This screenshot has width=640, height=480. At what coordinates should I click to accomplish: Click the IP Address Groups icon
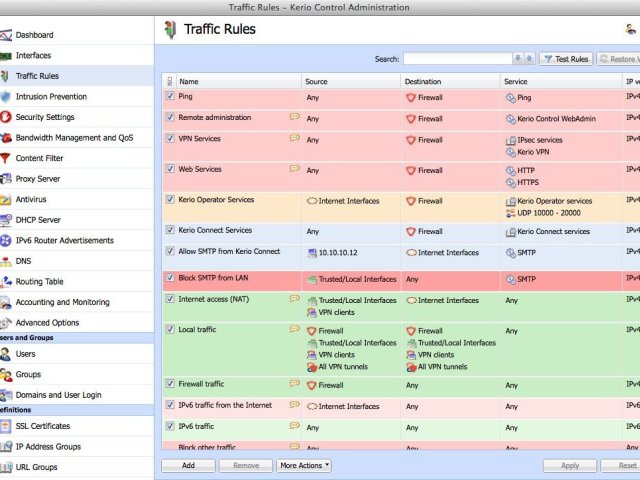(x=6, y=447)
